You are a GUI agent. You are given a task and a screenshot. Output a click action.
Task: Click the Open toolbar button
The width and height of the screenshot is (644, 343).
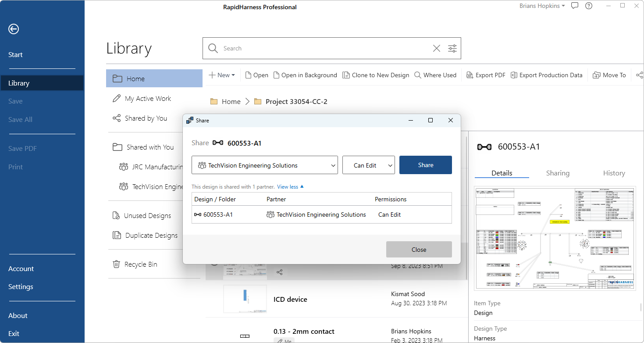(x=256, y=75)
